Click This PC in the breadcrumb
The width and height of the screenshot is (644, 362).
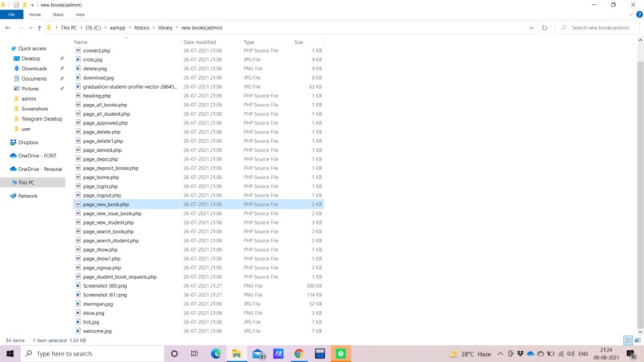(x=69, y=27)
